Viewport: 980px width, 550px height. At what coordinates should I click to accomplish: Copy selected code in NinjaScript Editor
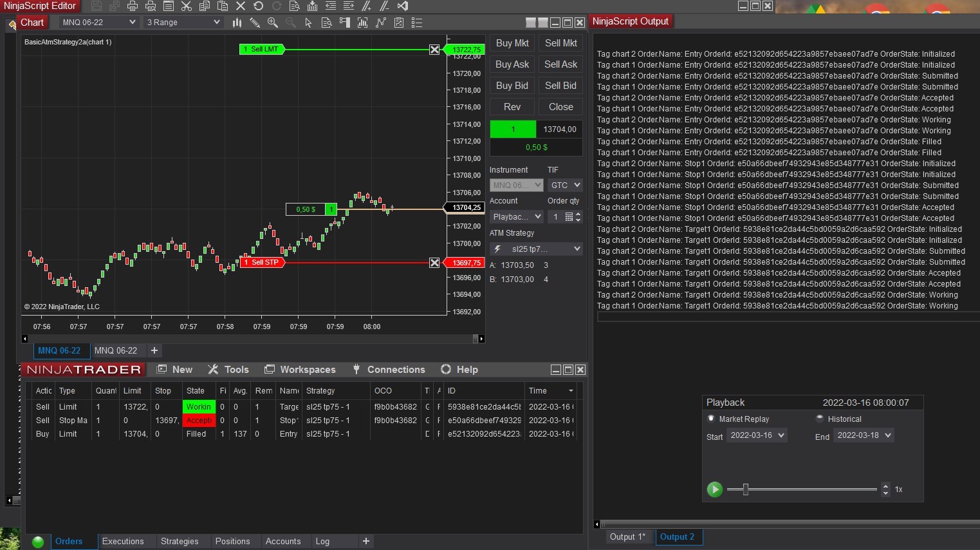[x=205, y=6]
